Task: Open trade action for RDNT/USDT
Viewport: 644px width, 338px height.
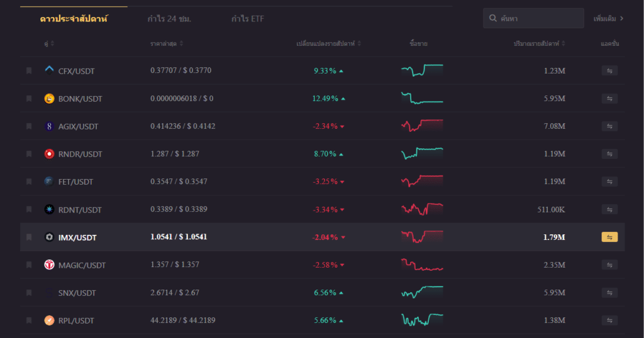Action: tap(609, 209)
